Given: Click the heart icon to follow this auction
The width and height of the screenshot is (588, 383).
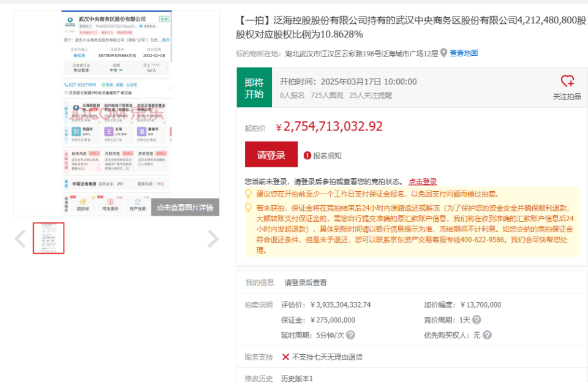Looking at the screenshot, I should pos(567,81).
